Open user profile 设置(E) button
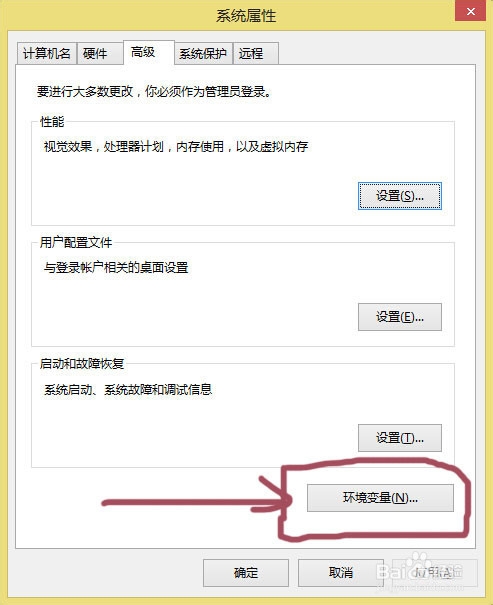 (x=400, y=317)
